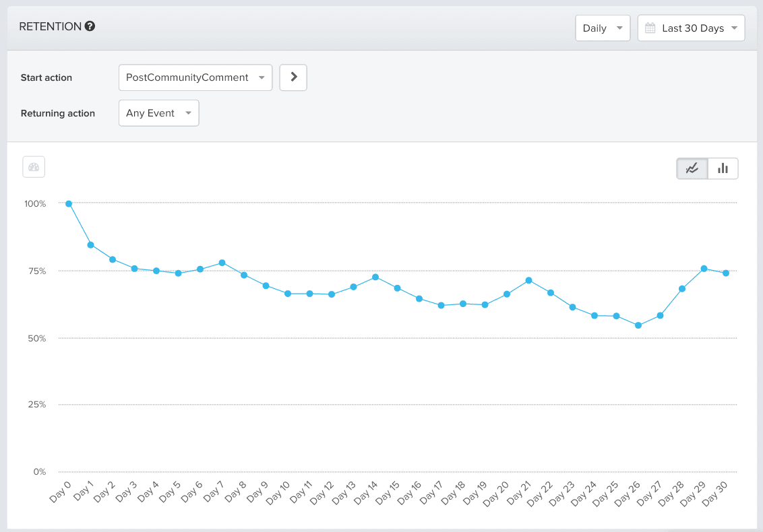763x532 pixels.
Task: Click the dashboard gauge icon above chart
Action: click(x=34, y=167)
